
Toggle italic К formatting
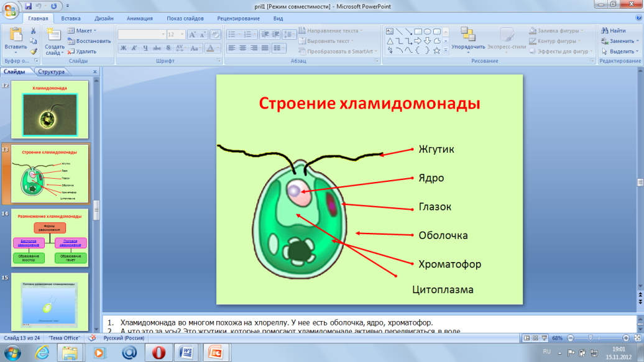(134, 48)
